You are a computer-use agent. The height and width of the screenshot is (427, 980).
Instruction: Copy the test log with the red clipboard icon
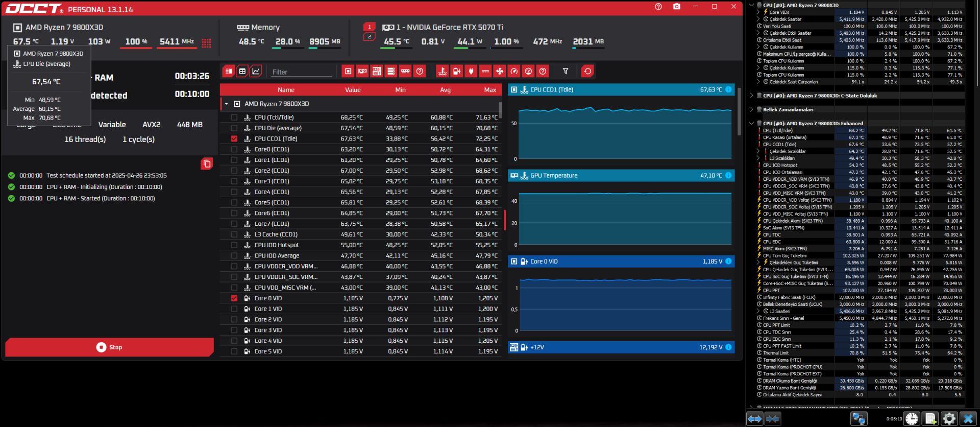click(x=207, y=163)
